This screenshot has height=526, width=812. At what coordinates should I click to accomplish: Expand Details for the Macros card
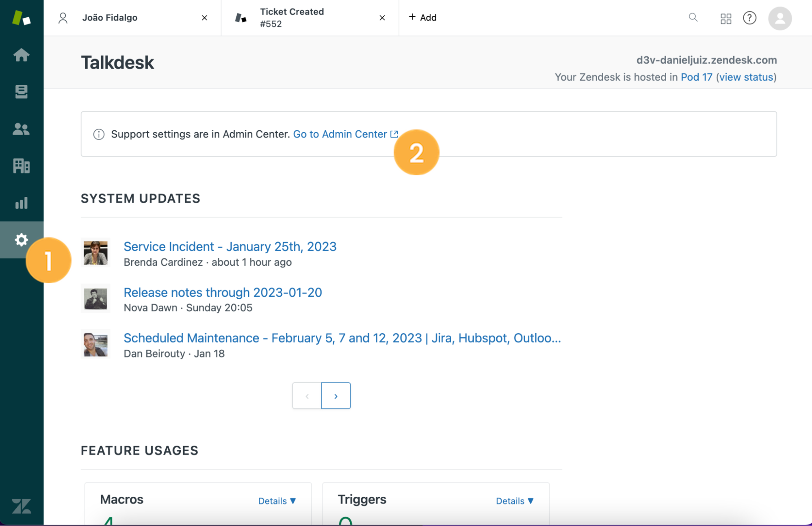277,501
